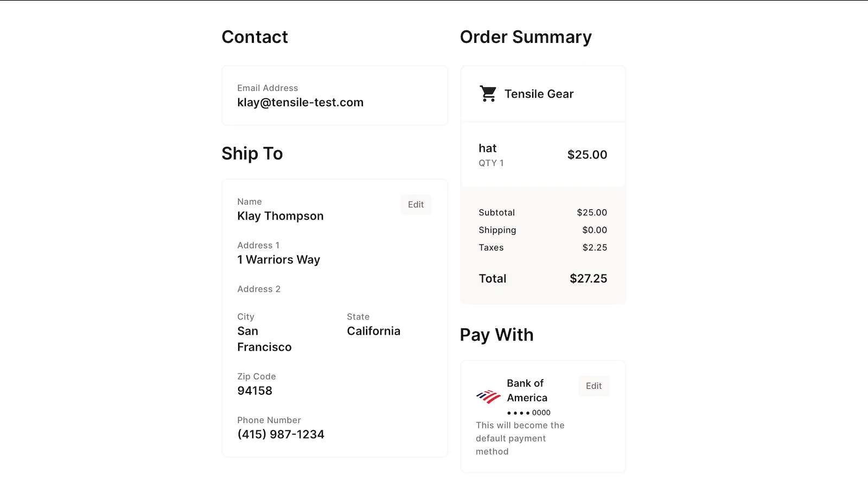
Task: Click the default payment method notice
Action: (520, 438)
